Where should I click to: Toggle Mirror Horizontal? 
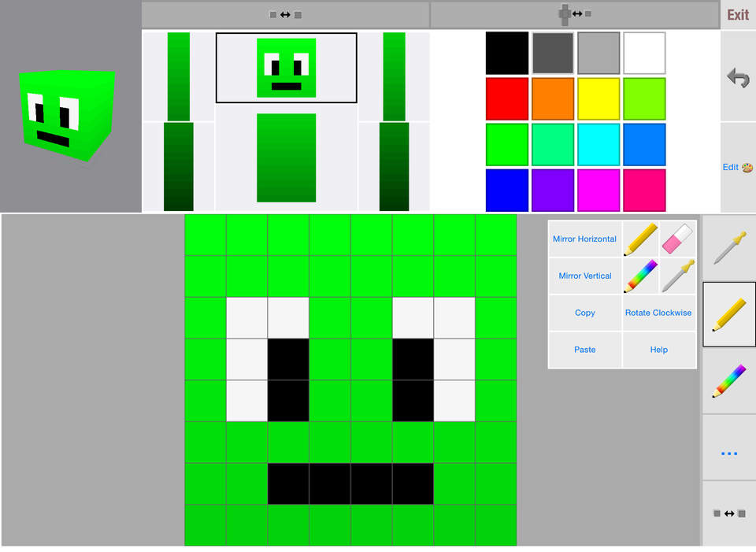tap(584, 239)
